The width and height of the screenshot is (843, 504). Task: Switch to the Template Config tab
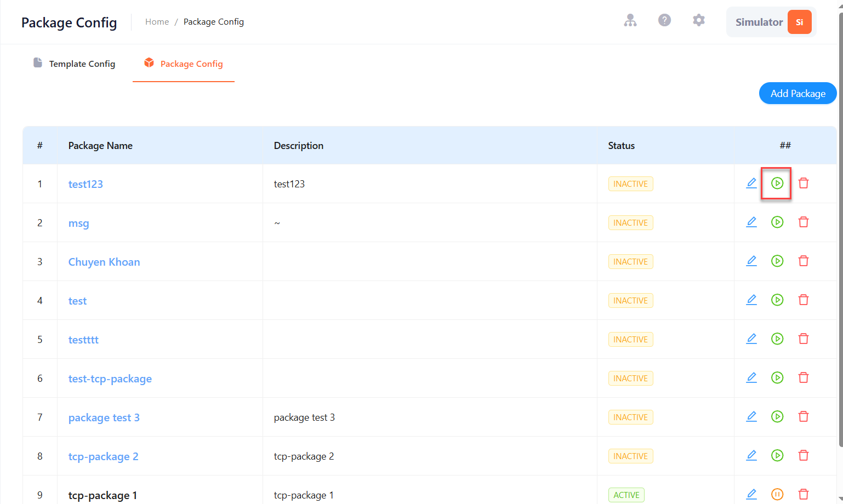(x=74, y=64)
